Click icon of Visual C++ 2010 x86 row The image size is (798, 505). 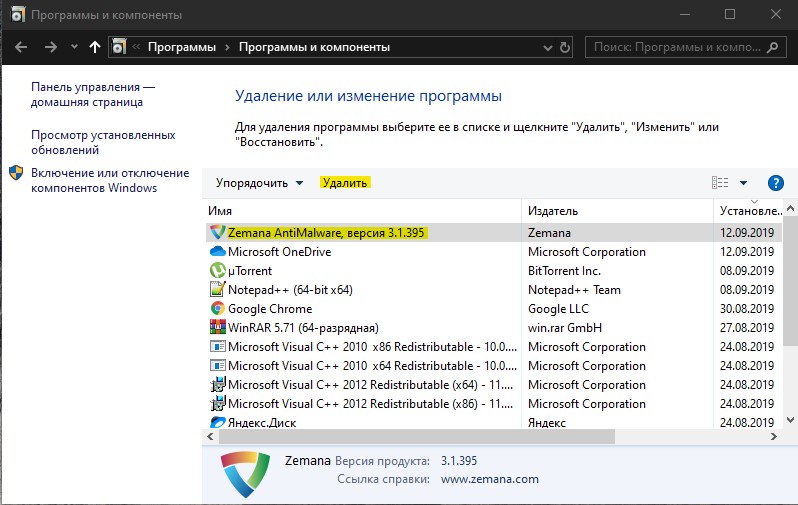point(218,347)
